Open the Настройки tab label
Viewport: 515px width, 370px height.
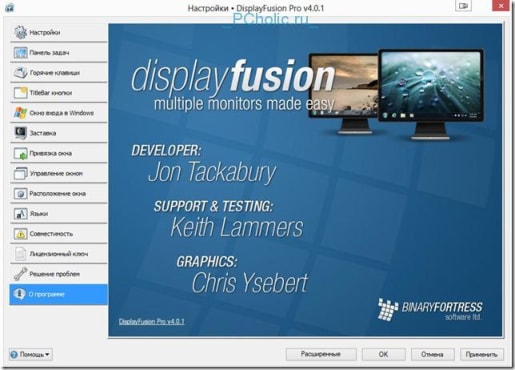45,32
